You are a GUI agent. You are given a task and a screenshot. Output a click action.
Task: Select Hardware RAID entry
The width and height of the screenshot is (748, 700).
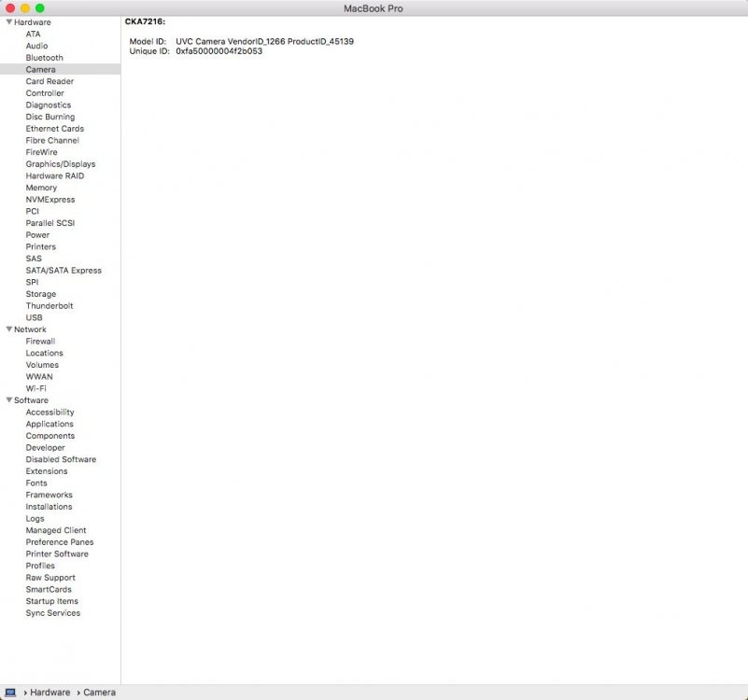[x=55, y=176]
